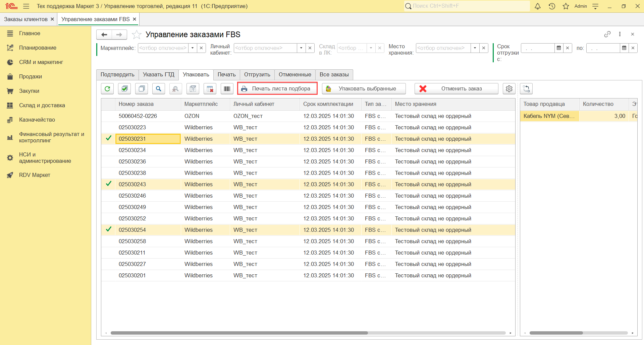
Task: Switch to the Указать ГТД tab
Action: click(159, 74)
